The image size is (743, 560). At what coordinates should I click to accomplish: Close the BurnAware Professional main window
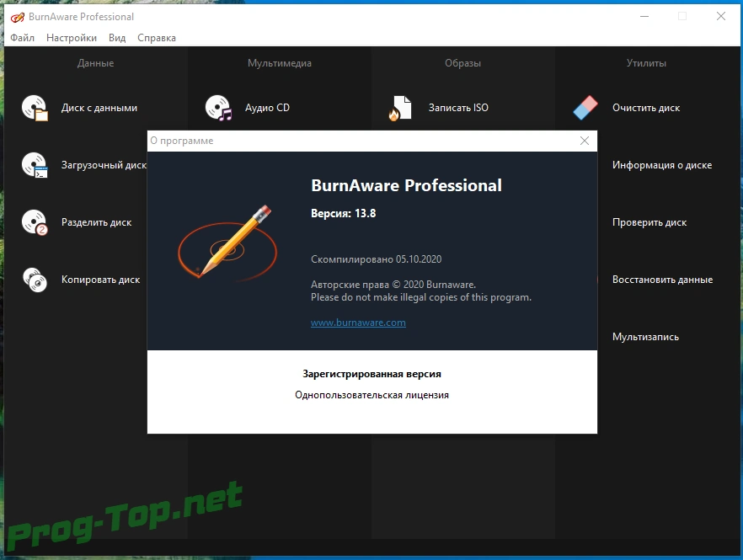pos(721,17)
